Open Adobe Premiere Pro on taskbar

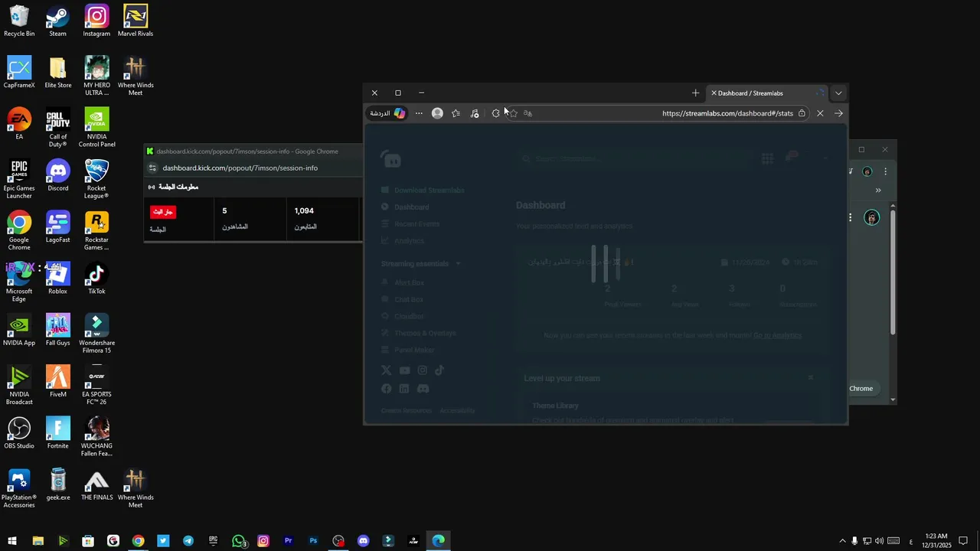coord(289,541)
